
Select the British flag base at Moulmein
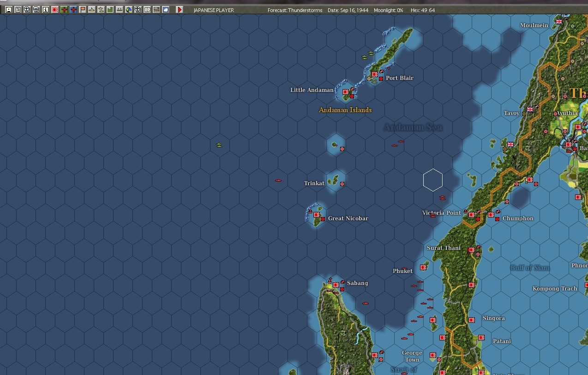point(559,21)
